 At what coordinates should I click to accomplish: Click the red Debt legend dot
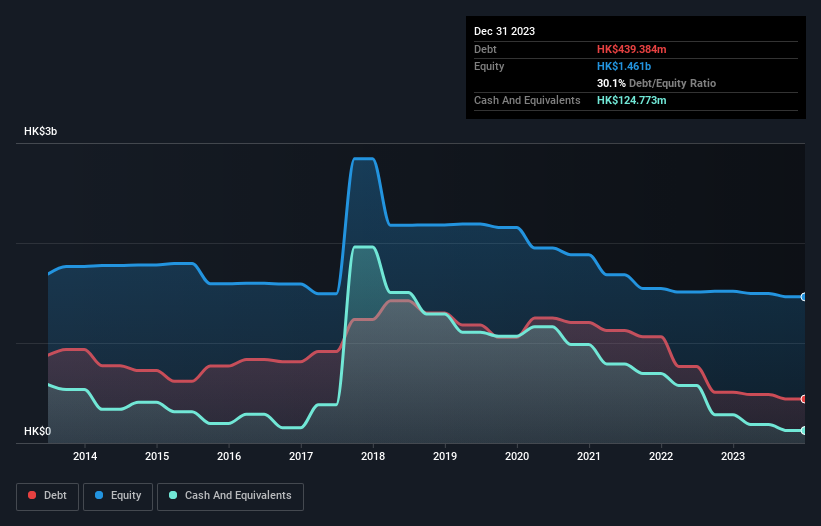pos(32,495)
